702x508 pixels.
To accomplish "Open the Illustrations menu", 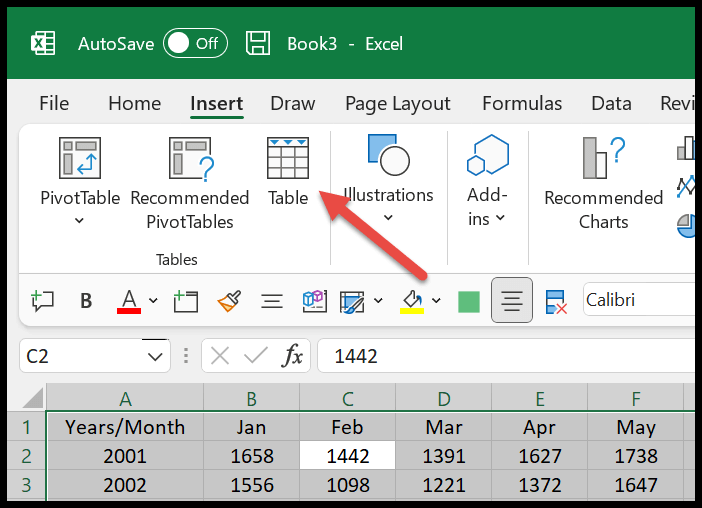I will click(388, 177).
